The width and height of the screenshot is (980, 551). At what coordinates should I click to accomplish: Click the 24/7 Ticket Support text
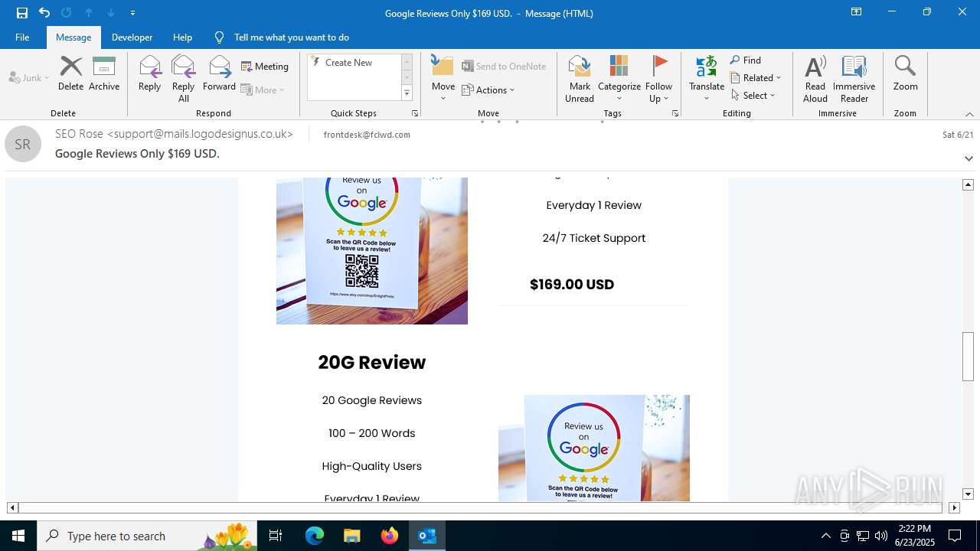tap(594, 238)
